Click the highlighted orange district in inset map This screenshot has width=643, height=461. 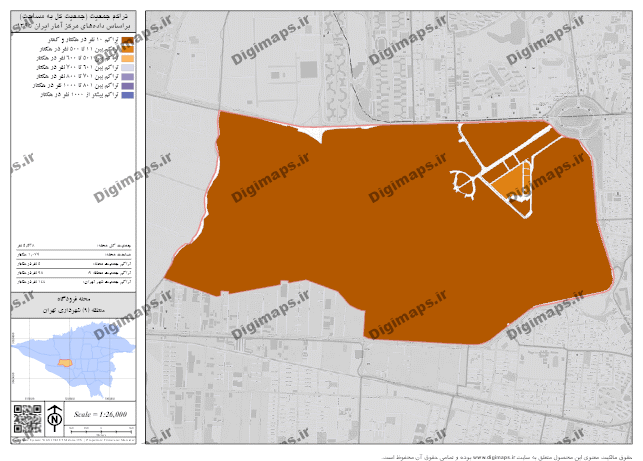pos(65,363)
